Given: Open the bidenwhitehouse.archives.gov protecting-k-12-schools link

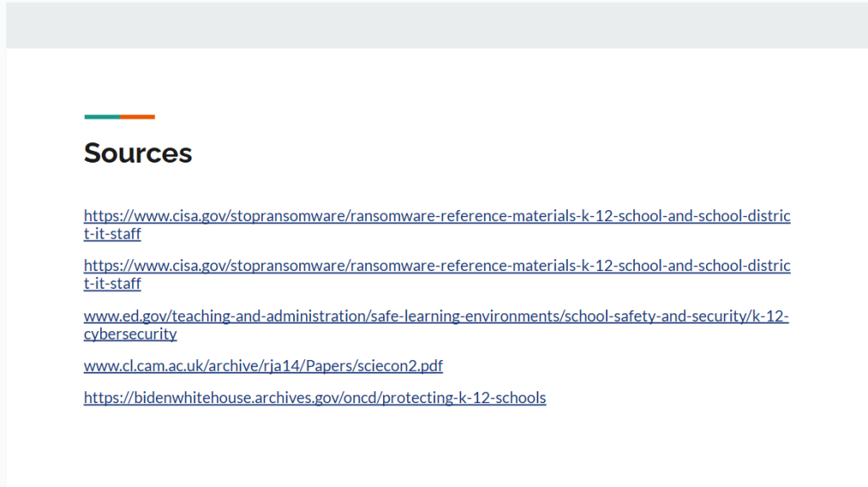Looking at the screenshot, I should click(314, 397).
